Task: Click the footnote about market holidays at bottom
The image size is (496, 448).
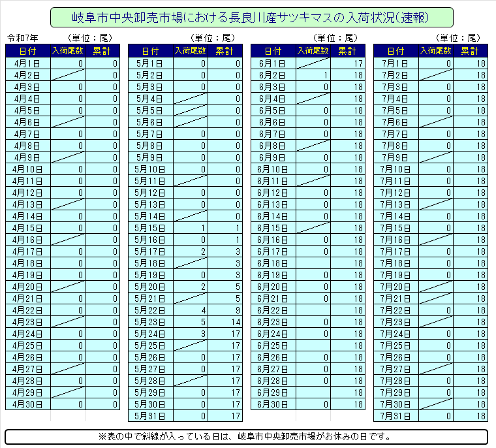Action: [247, 436]
